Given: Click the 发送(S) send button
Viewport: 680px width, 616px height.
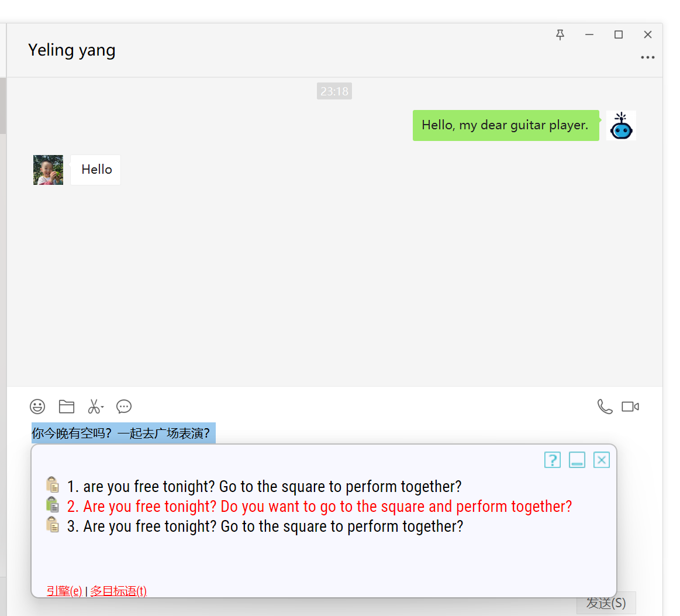Looking at the screenshot, I should (606, 604).
